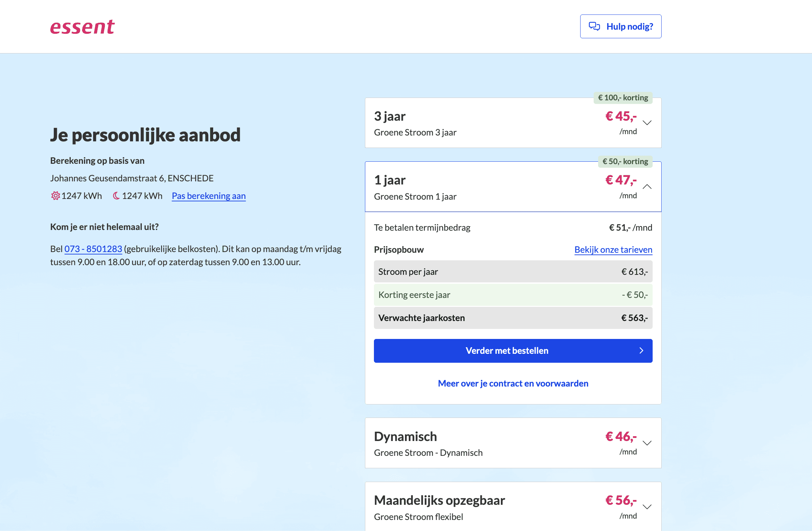Open Meer over je contract en voorwaarden
812x531 pixels.
pos(513,383)
